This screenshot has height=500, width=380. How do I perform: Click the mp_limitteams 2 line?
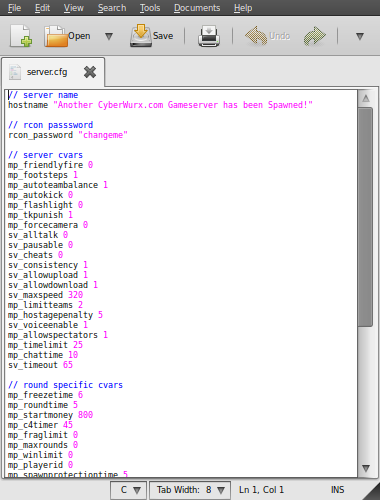(x=45, y=305)
